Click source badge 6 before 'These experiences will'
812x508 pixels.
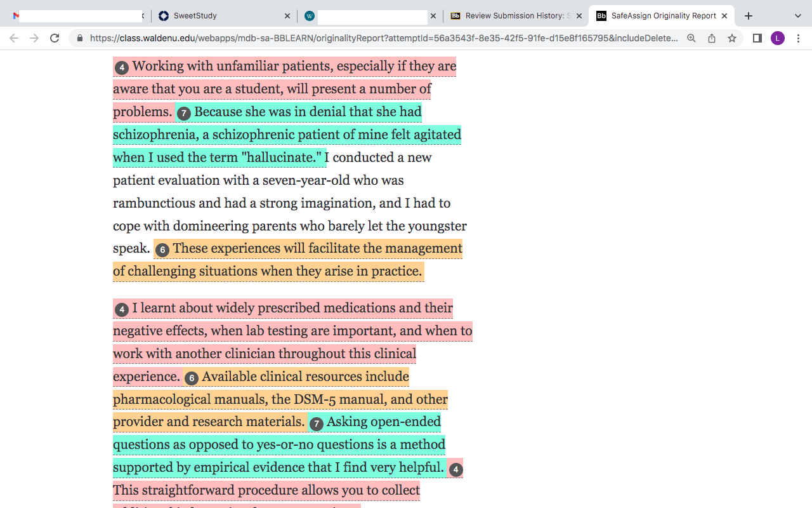(x=162, y=250)
